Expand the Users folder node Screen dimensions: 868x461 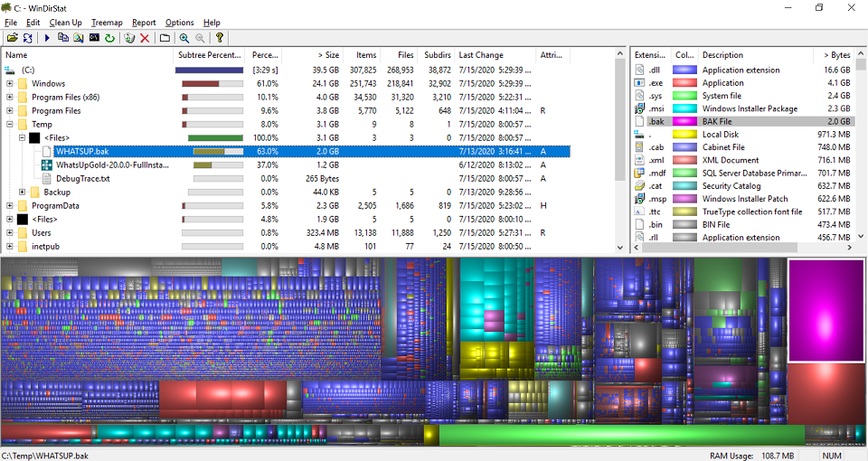[9, 233]
